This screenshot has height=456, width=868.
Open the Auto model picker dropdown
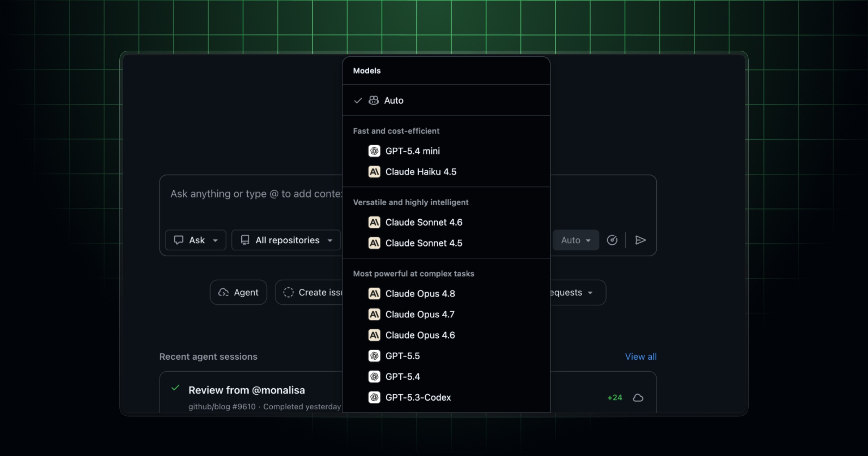576,240
